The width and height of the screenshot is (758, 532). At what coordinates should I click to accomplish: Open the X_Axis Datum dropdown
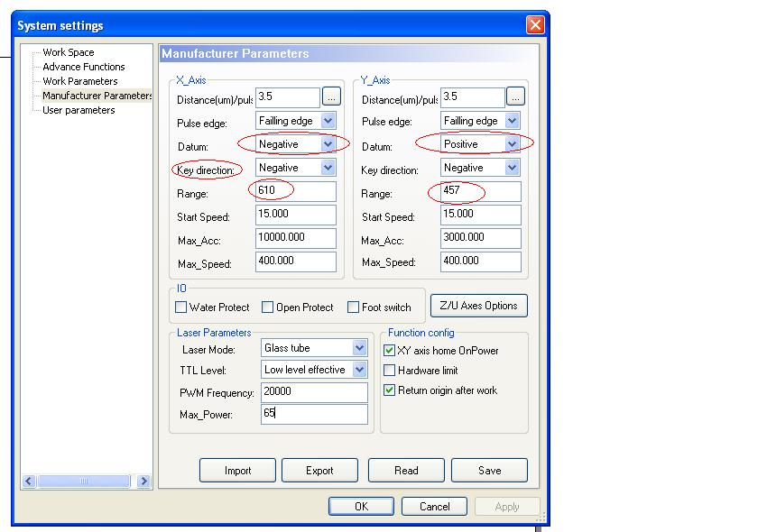pyautogui.click(x=328, y=144)
